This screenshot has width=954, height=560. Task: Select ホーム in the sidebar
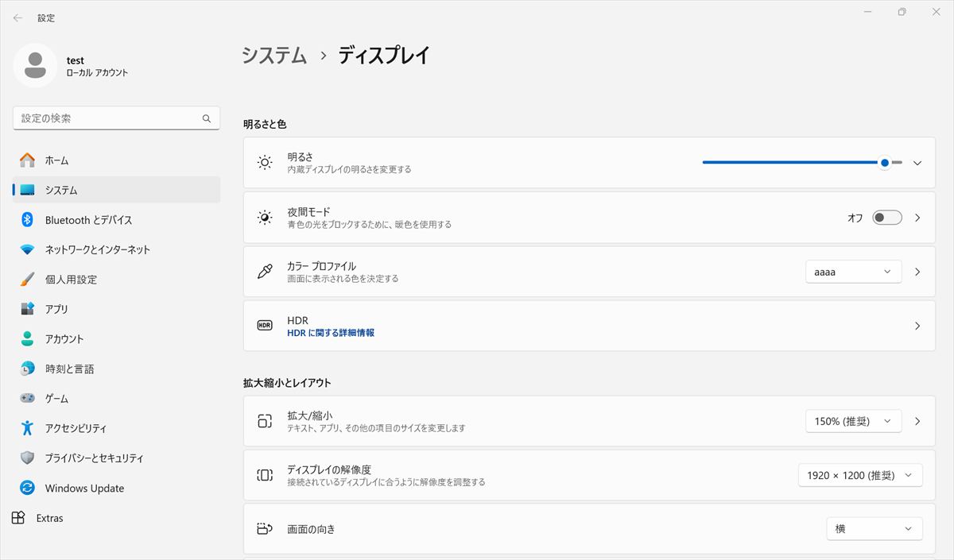[x=117, y=160]
